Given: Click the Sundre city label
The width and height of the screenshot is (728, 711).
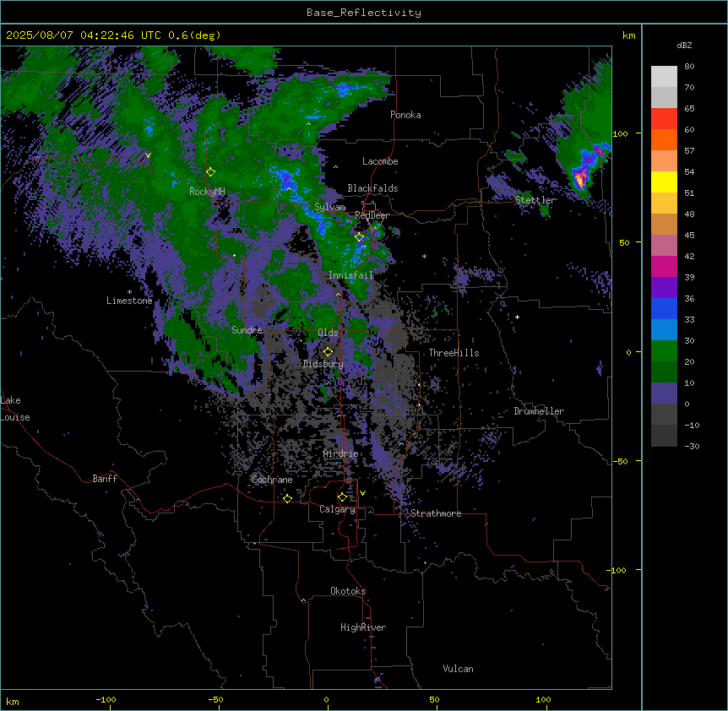Looking at the screenshot, I should pos(247,330).
